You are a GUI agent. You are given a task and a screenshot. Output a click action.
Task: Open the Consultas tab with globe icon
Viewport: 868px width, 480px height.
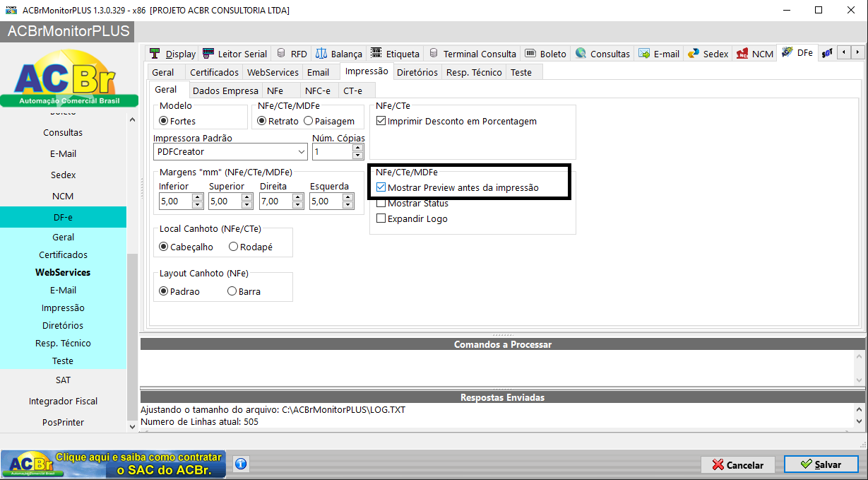(602, 54)
